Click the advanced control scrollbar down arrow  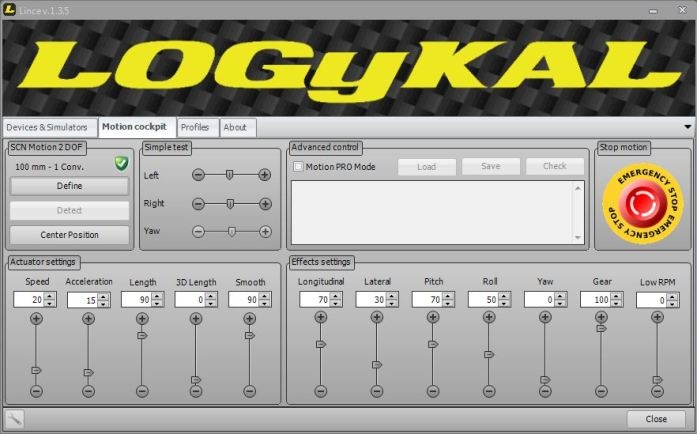(578, 238)
